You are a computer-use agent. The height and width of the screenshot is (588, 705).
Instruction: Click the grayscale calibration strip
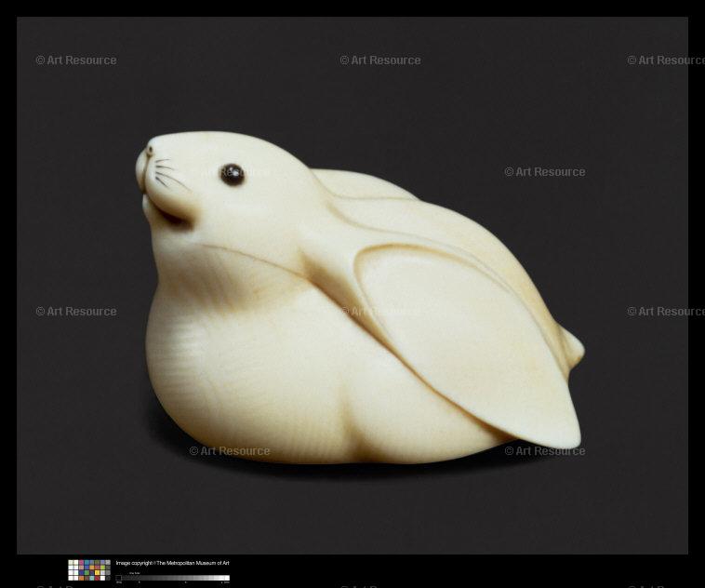click(173, 578)
